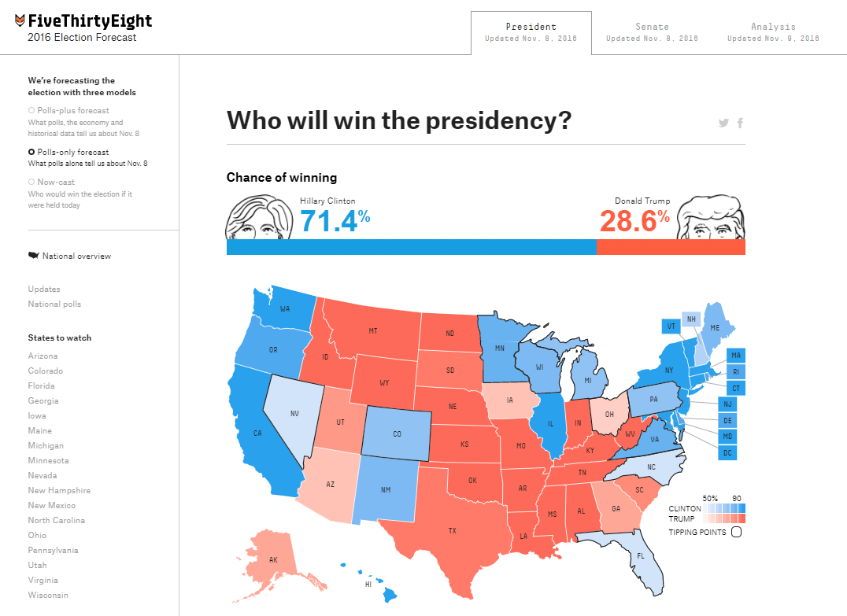Toggle the Tipping Points checkbox
This screenshot has height=616, width=847.
tap(736, 532)
